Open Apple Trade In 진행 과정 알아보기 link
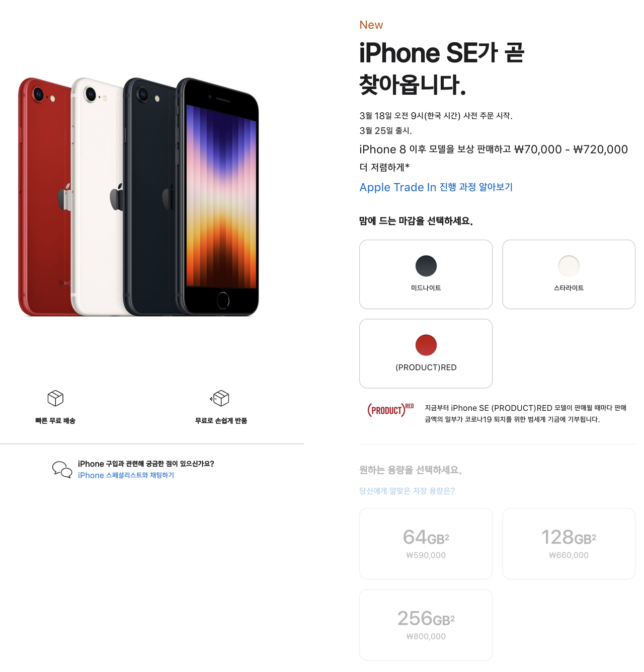644x672 pixels. point(436,187)
